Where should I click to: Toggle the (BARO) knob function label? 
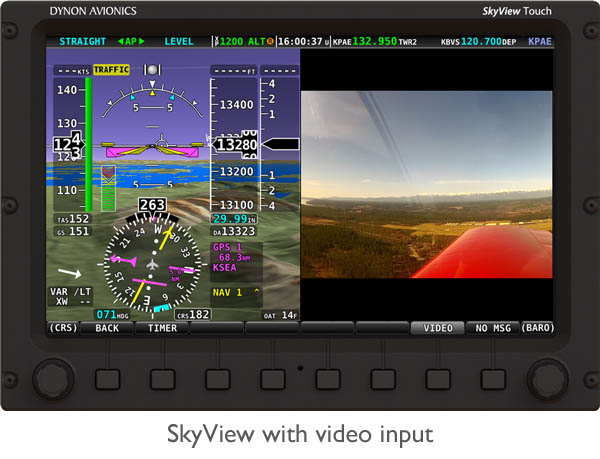coord(536,327)
